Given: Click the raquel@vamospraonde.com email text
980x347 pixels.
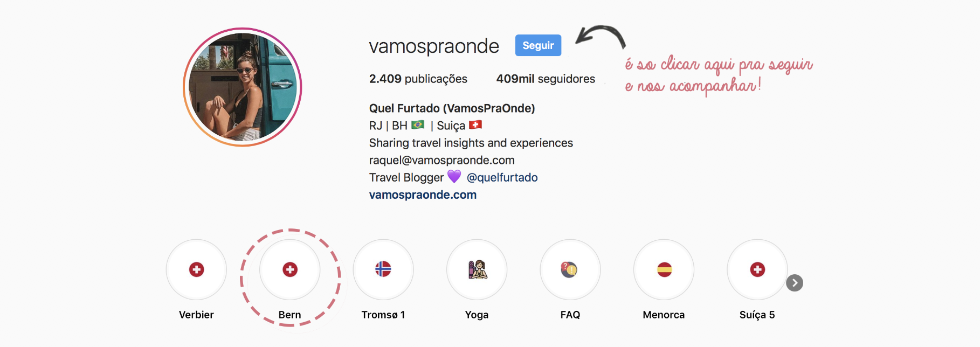Looking at the screenshot, I should coord(442,160).
